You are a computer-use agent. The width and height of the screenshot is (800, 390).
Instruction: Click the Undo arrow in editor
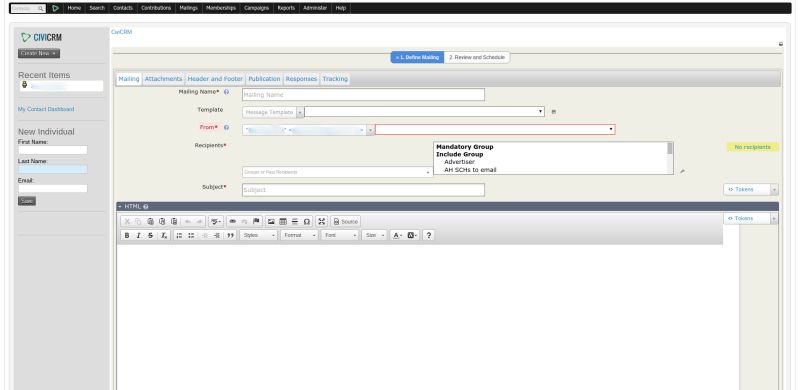(188, 222)
